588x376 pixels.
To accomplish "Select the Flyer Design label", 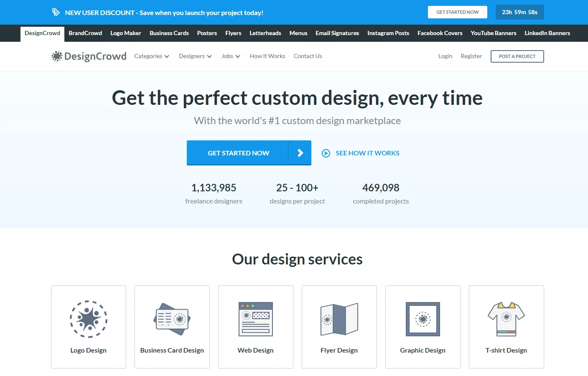I will [x=339, y=351].
